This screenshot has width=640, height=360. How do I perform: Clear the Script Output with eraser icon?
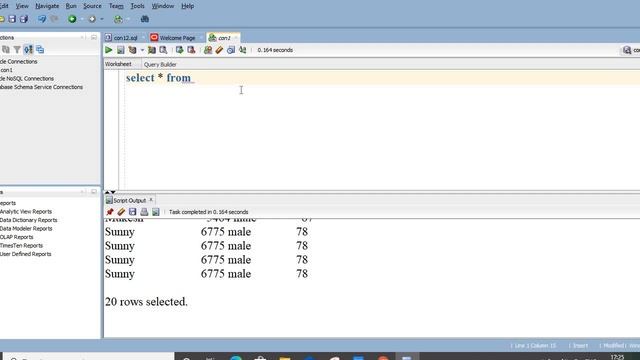pyautogui.click(x=121, y=212)
